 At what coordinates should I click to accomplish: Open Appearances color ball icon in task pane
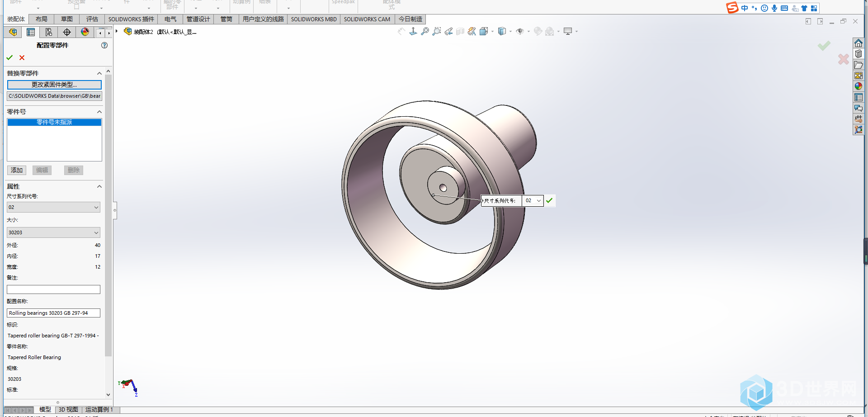(859, 86)
